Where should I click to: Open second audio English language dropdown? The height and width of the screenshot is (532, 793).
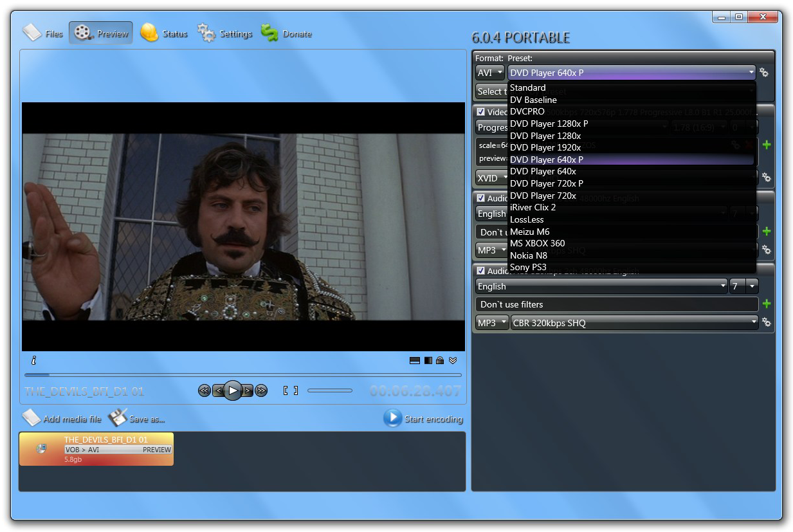pos(601,286)
